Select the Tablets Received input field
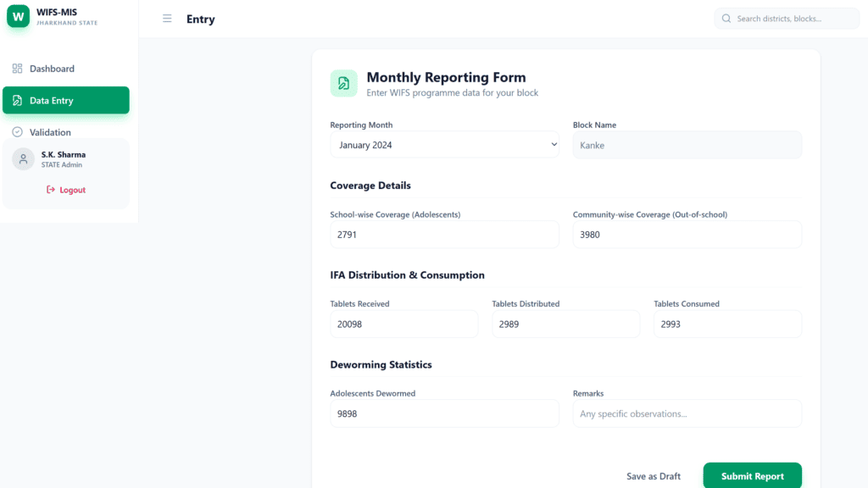Screen dimensions: 868x488 [403, 324]
